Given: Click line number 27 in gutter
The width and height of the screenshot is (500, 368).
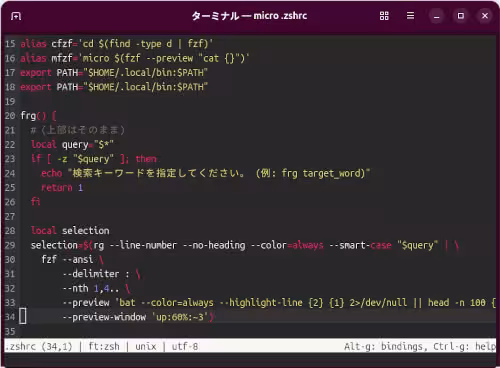Looking at the screenshot, I should [10, 217].
